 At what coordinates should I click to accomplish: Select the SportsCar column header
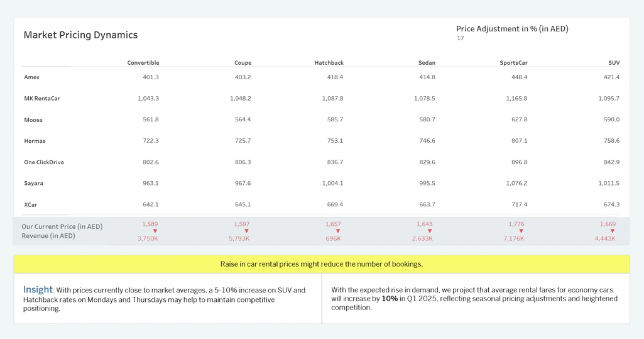click(513, 63)
